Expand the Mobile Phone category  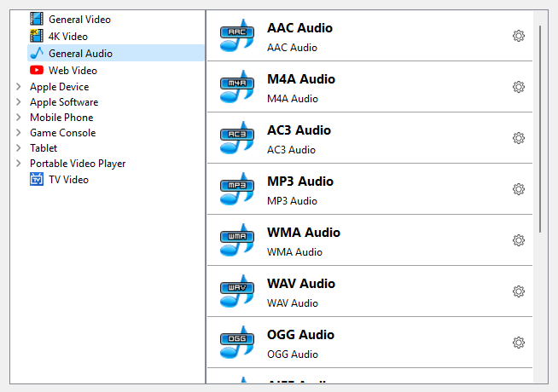pyautogui.click(x=19, y=118)
